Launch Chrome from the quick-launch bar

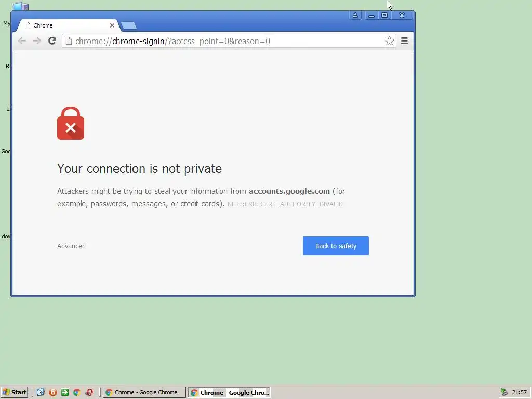[x=77, y=392]
